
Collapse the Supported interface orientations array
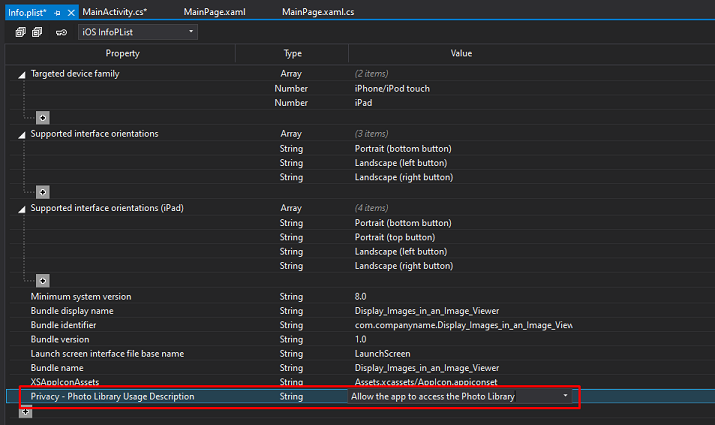point(23,134)
